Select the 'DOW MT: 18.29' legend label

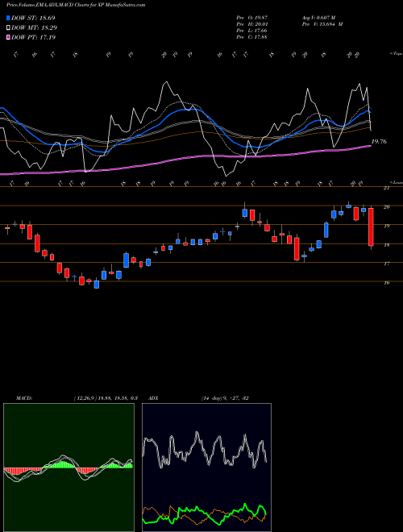[x=35, y=28]
